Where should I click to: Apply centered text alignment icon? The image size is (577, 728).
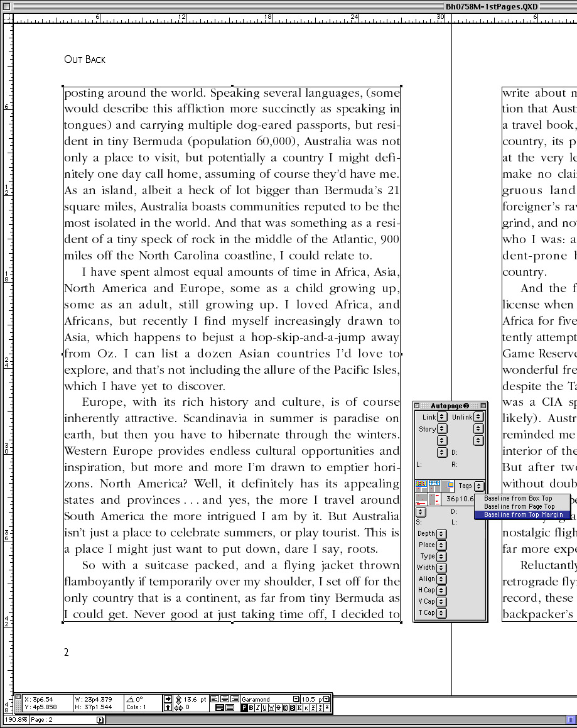(225, 698)
